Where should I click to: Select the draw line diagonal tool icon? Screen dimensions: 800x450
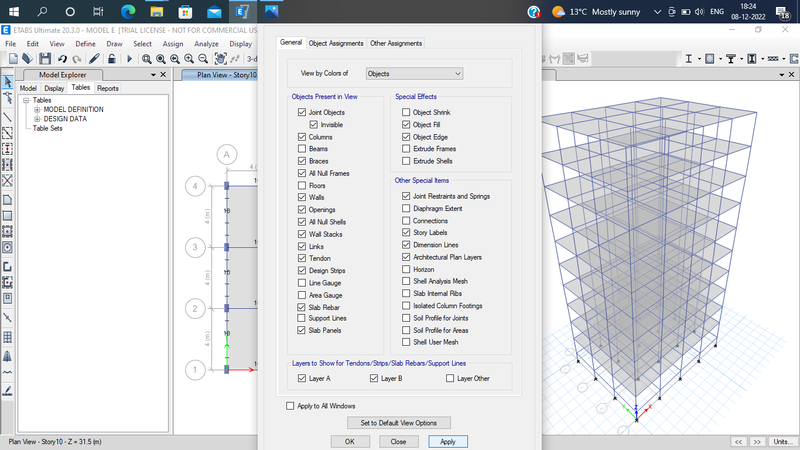pos(8,117)
